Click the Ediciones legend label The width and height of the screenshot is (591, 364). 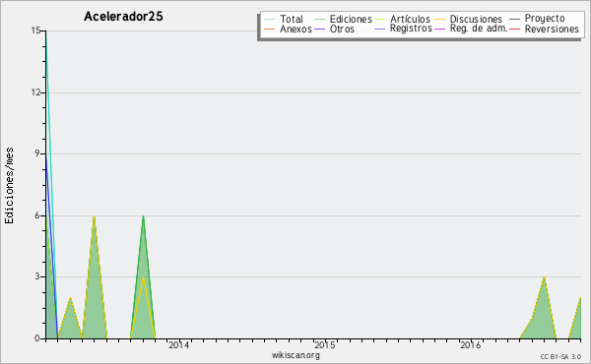pos(351,19)
